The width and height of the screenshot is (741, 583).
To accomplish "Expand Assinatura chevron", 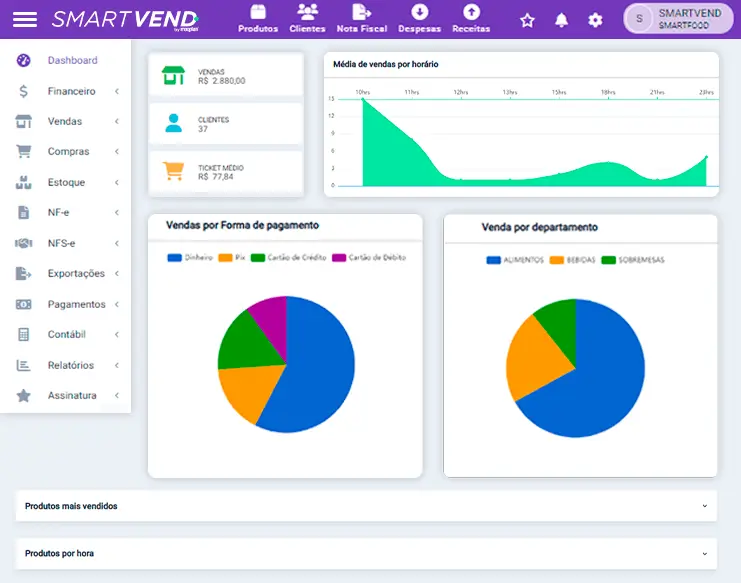I will click(x=117, y=395).
